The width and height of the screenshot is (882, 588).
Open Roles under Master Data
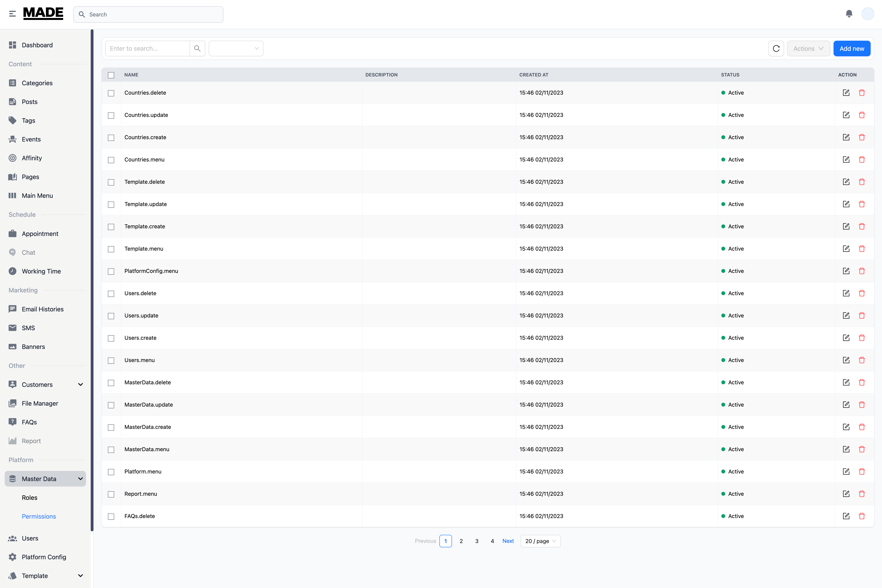click(30, 498)
